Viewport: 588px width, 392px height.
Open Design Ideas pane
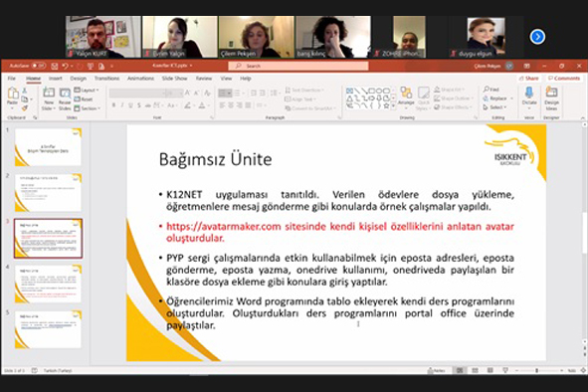[551, 98]
